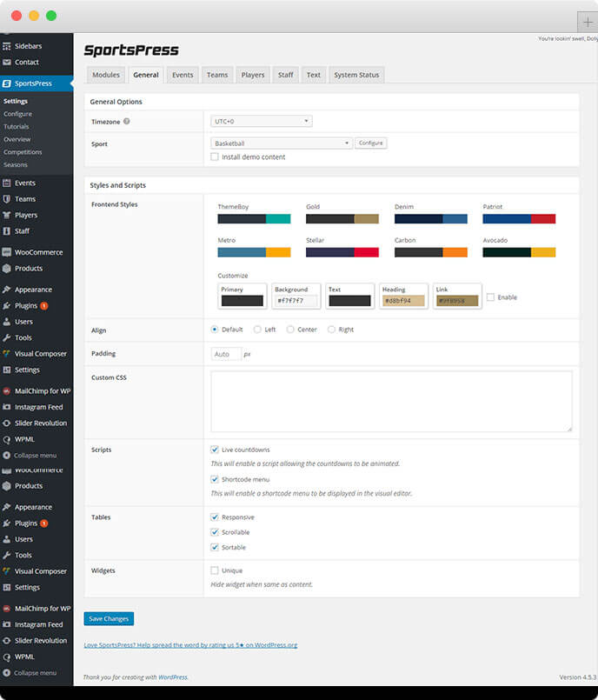
Task: Click the Padding Auto input field
Action: pos(226,354)
